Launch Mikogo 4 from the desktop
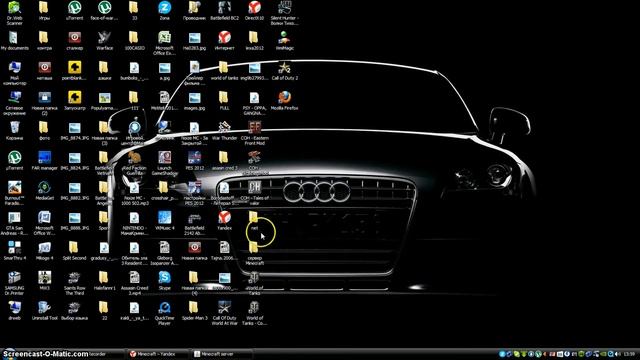 coord(44,251)
